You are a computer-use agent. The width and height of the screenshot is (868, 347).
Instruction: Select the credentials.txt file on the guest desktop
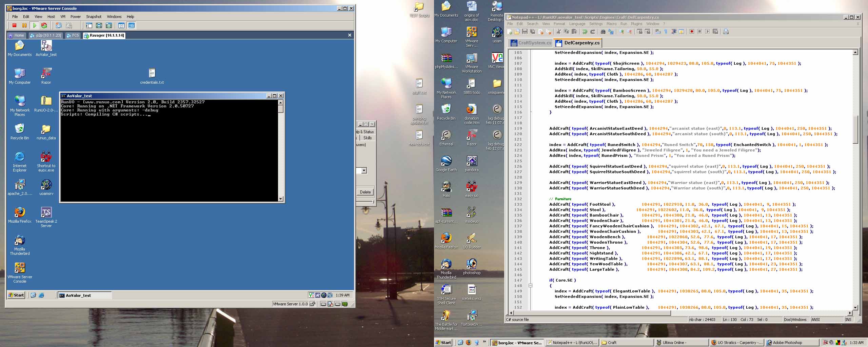pos(152,77)
